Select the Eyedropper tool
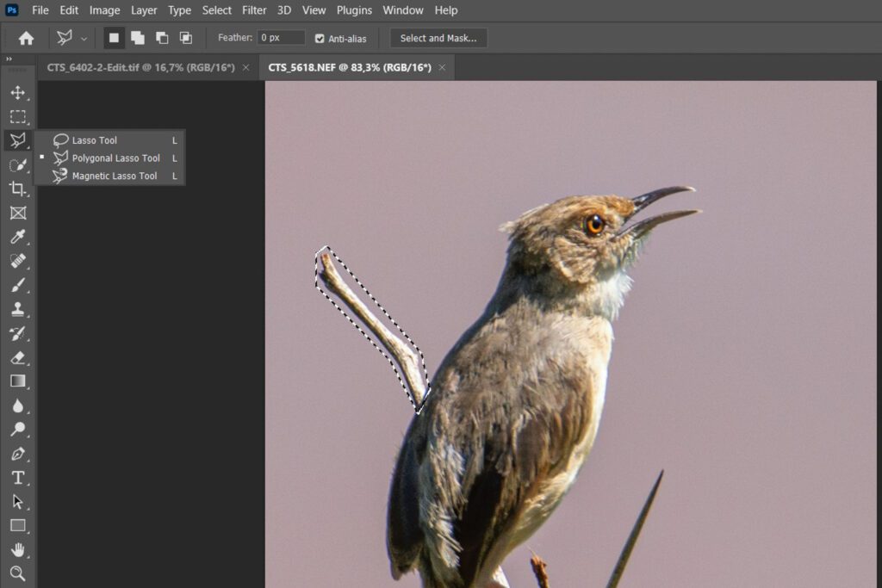The height and width of the screenshot is (588, 882). [x=17, y=237]
